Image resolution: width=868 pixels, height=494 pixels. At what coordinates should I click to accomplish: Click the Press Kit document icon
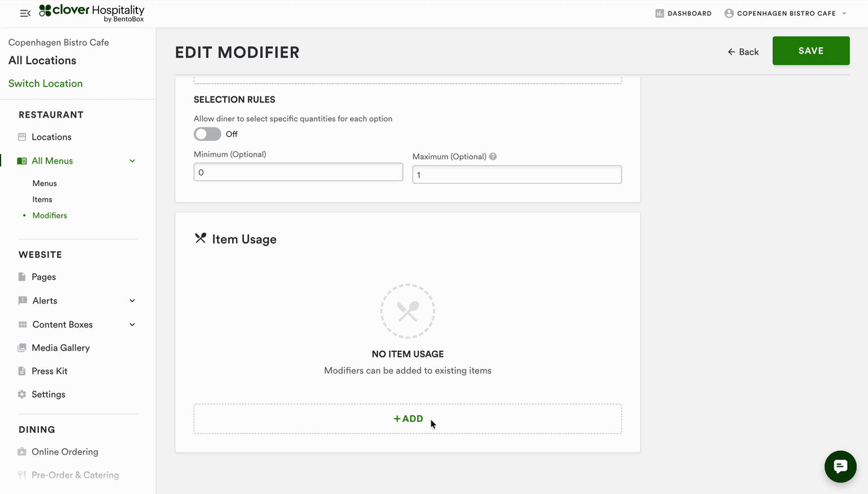[x=22, y=371]
